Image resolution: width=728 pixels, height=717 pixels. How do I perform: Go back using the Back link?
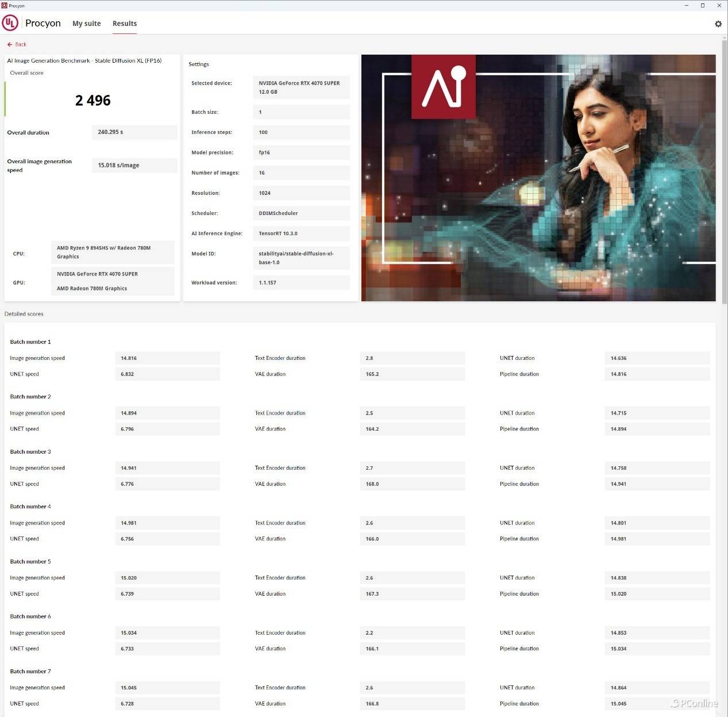[21, 44]
